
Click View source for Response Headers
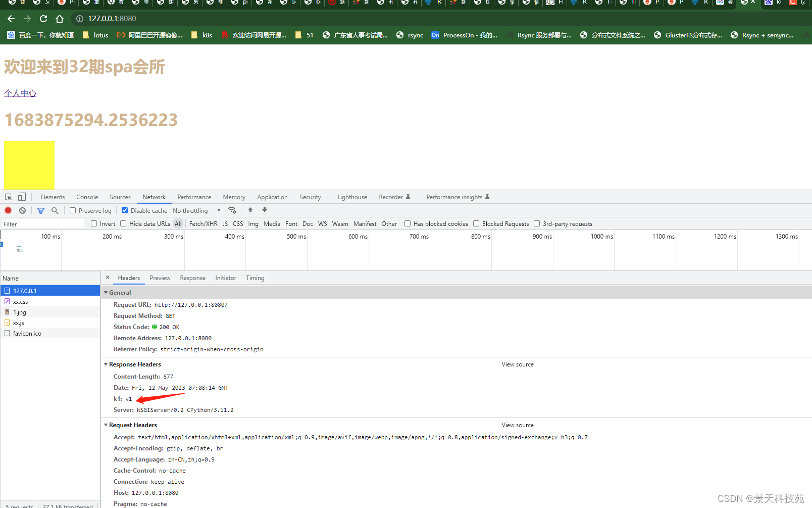(x=518, y=364)
